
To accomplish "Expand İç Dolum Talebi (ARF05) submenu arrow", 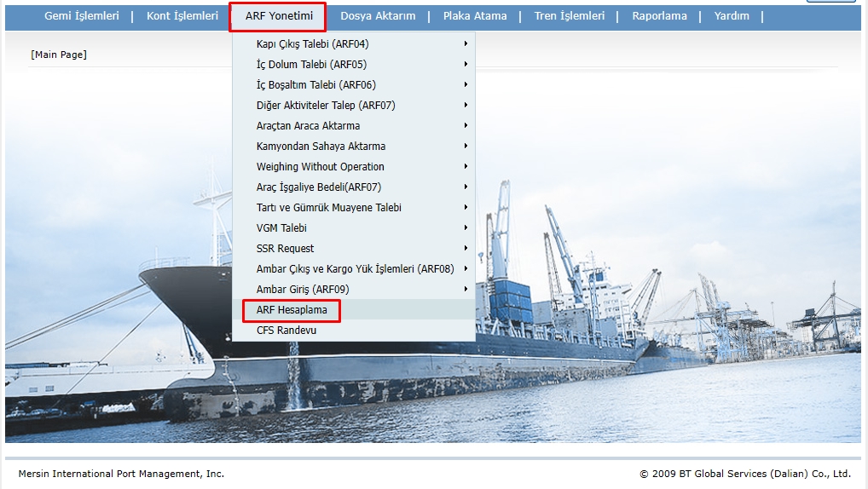I will point(466,65).
